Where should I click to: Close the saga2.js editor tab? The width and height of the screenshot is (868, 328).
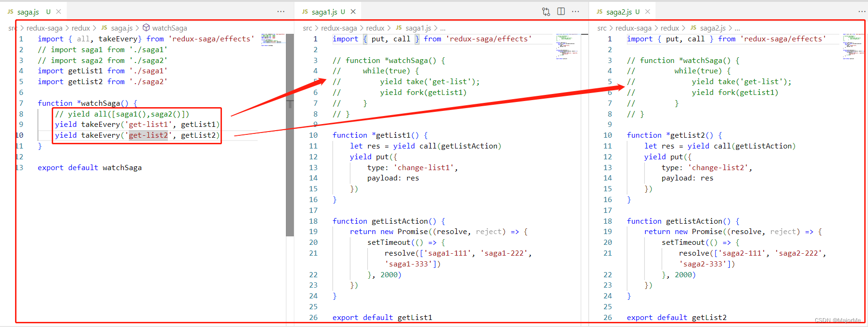click(647, 12)
